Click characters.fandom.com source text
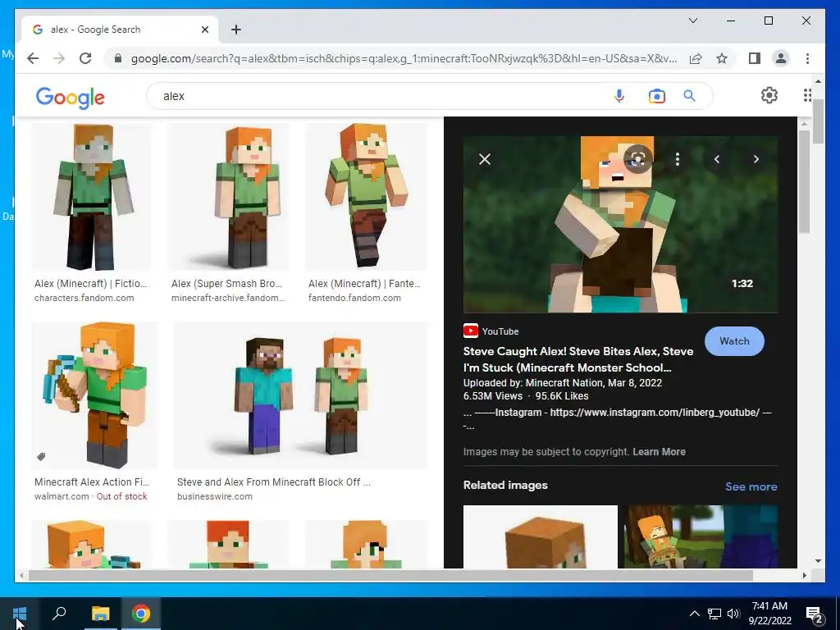 tap(84, 298)
